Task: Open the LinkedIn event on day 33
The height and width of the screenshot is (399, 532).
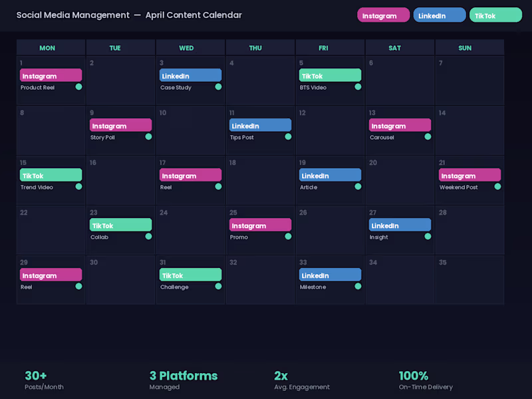Action: coord(330,275)
